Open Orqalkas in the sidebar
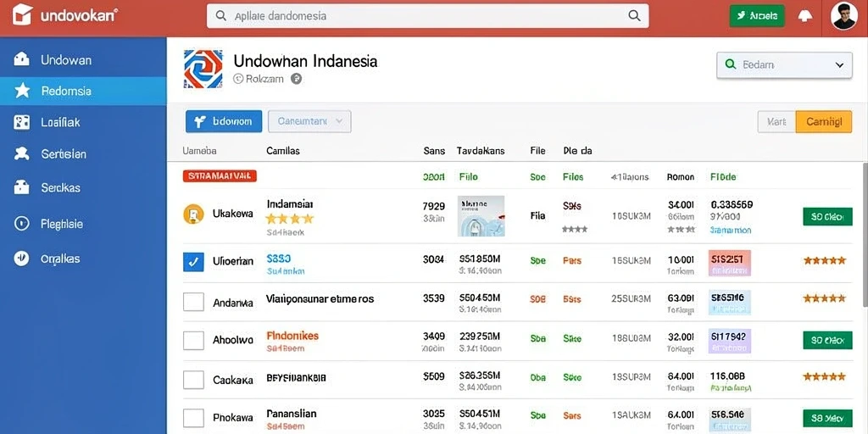Viewport: 868px width, 434px height. point(83,259)
